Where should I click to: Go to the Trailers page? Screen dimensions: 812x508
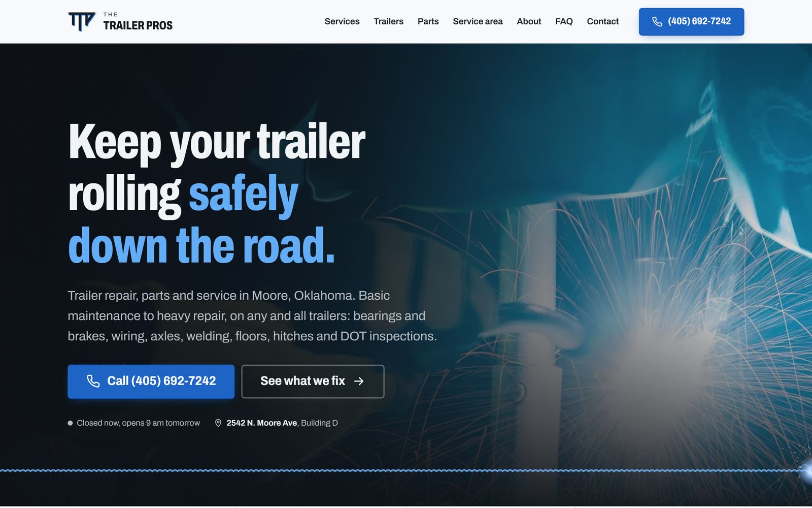tap(389, 21)
